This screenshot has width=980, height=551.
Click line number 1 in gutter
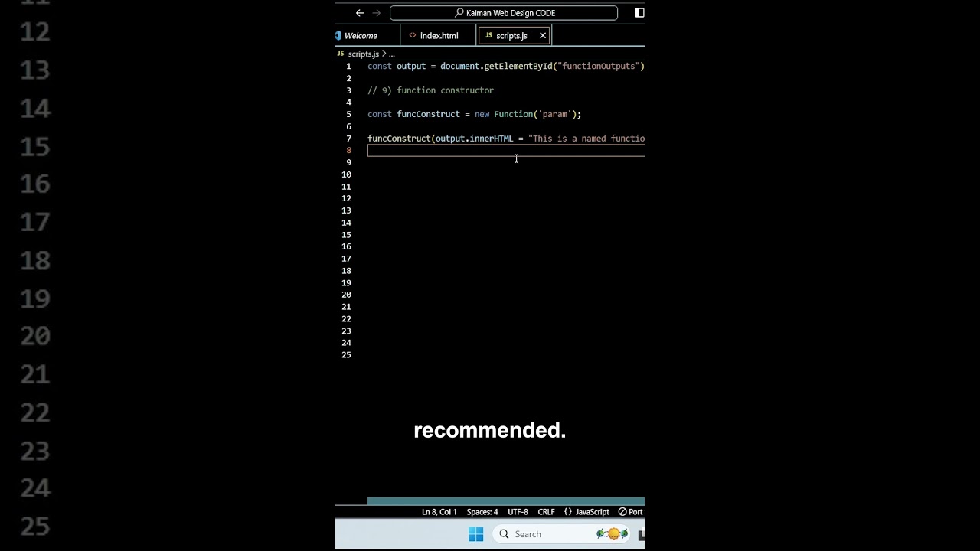point(348,67)
